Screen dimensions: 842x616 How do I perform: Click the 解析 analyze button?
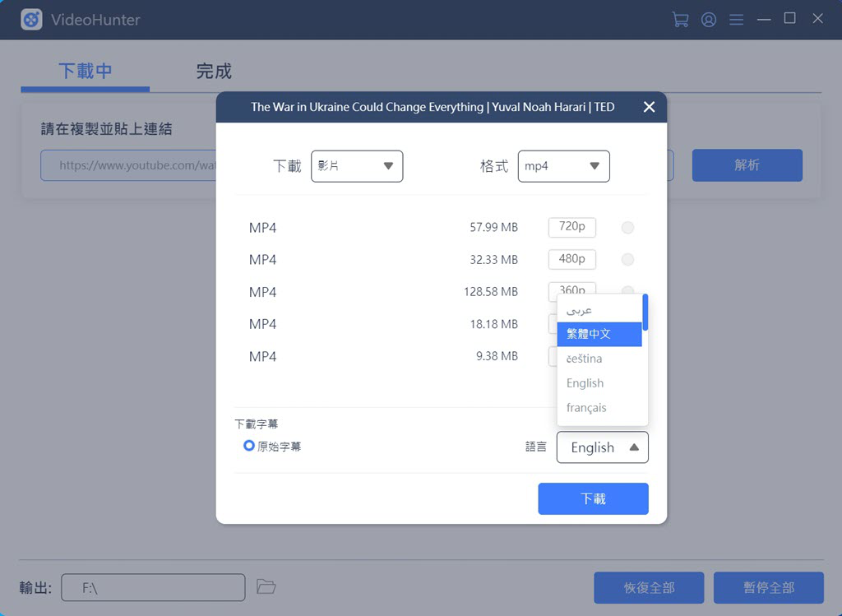(747, 164)
